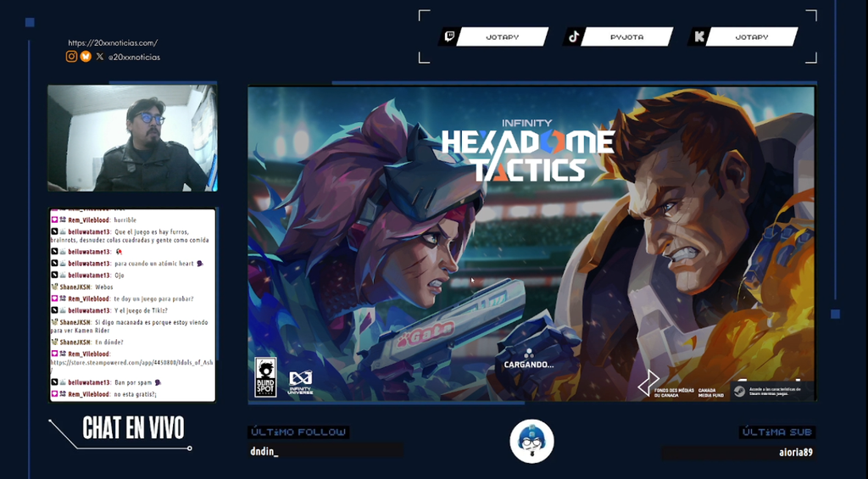Click the last follower name dndin_
This screenshot has height=479, width=868.
tap(264, 451)
